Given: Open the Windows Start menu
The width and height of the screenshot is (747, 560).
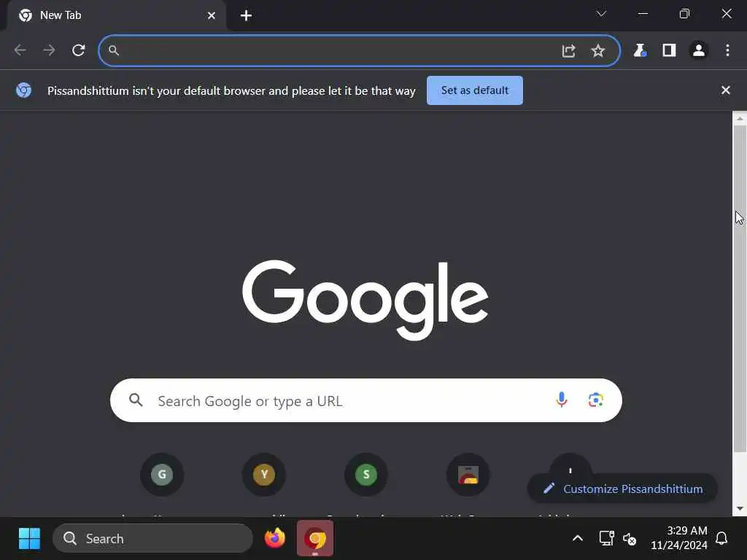Looking at the screenshot, I should click(29, 539).
